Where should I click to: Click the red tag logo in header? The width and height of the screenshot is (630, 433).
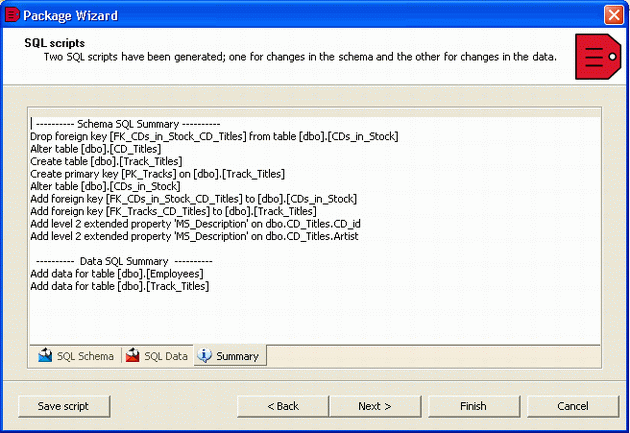pos(598,57)
